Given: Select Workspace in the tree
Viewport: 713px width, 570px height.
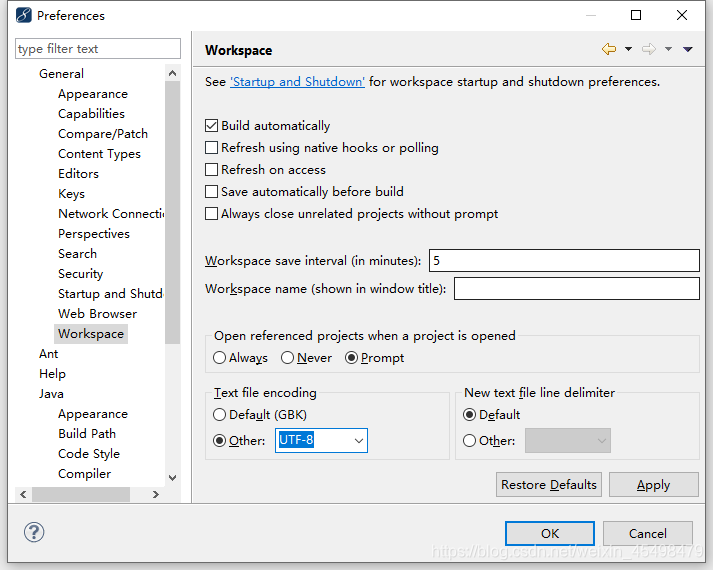Looking at the screenshot, I should tap(91, 334).
